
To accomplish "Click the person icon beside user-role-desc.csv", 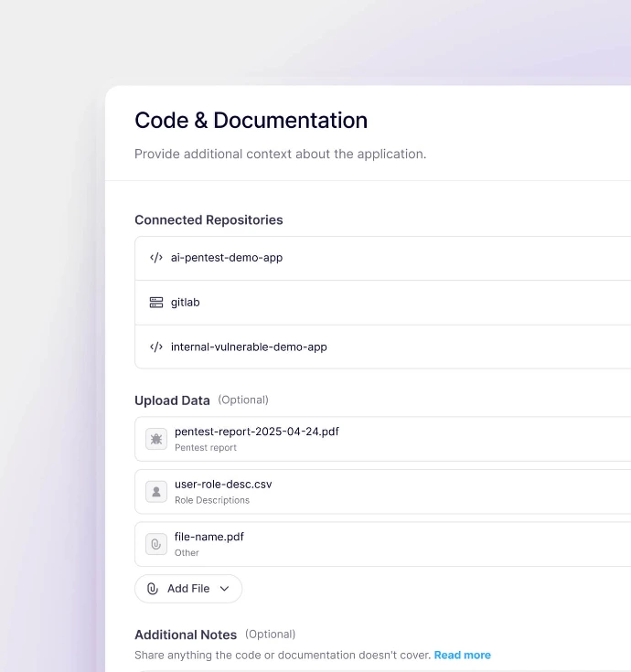I will click(156, 492).
